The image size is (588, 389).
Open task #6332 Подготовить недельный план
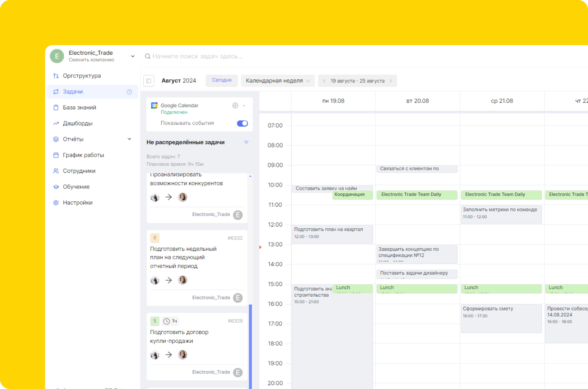197,268
